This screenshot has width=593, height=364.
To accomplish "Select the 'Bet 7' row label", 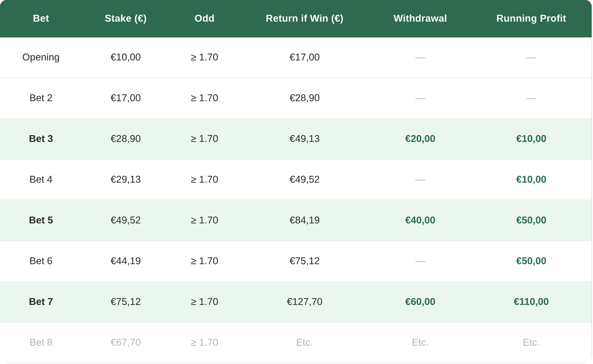I will [41, 302].
